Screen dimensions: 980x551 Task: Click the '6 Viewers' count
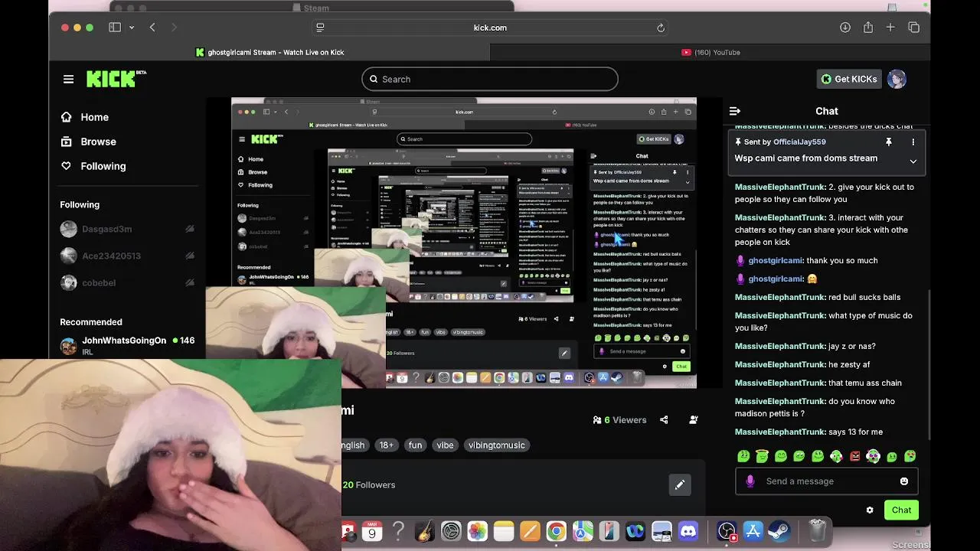(620, 419)
